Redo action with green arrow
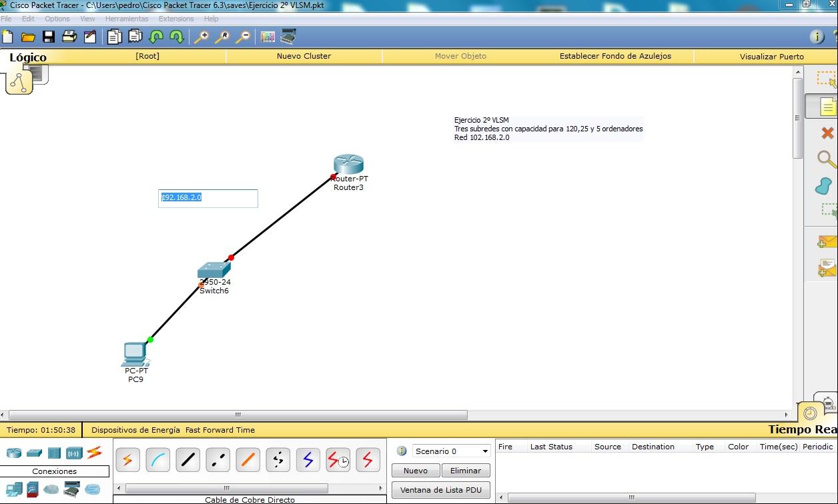838x504 pixels. point(176,37)
